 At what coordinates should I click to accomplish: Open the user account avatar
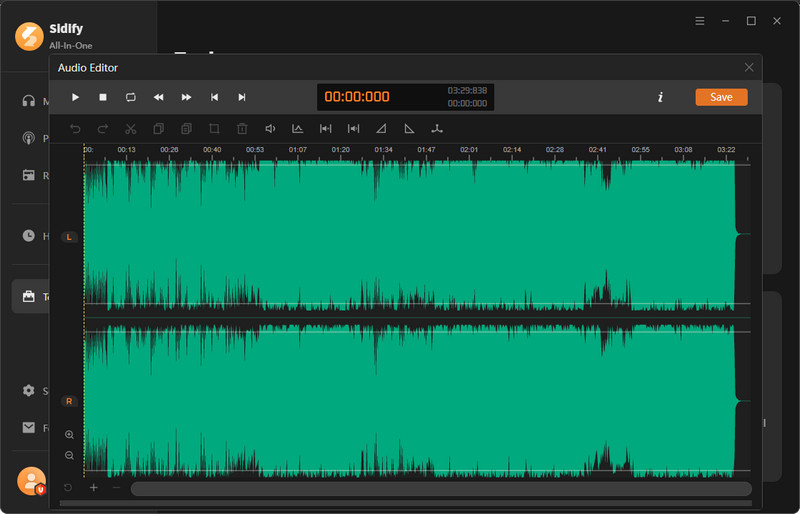(31, 481)
